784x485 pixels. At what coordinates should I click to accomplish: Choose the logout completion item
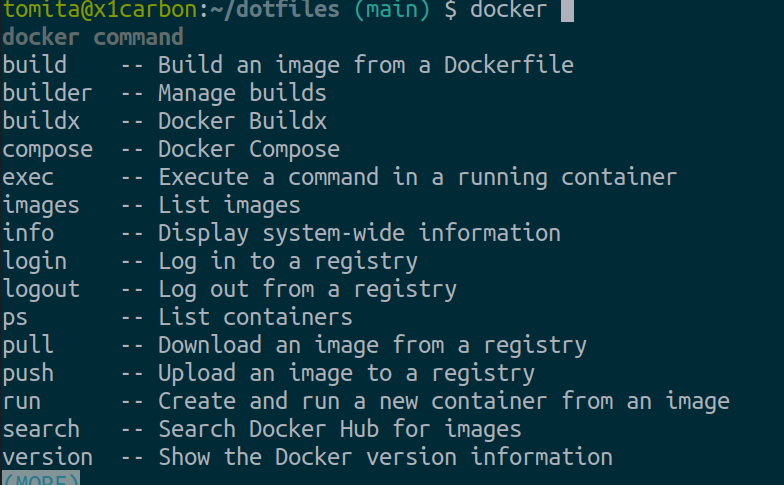coord(41,290)
